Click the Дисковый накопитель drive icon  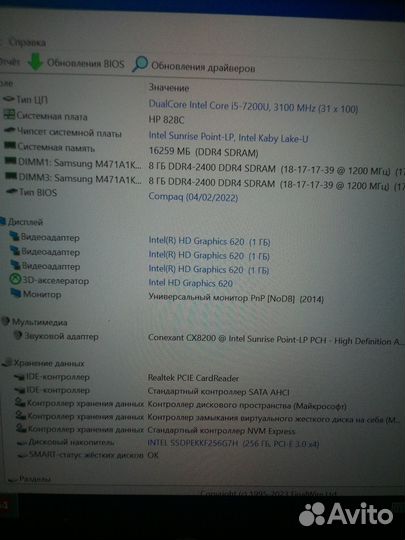[23, 442]
